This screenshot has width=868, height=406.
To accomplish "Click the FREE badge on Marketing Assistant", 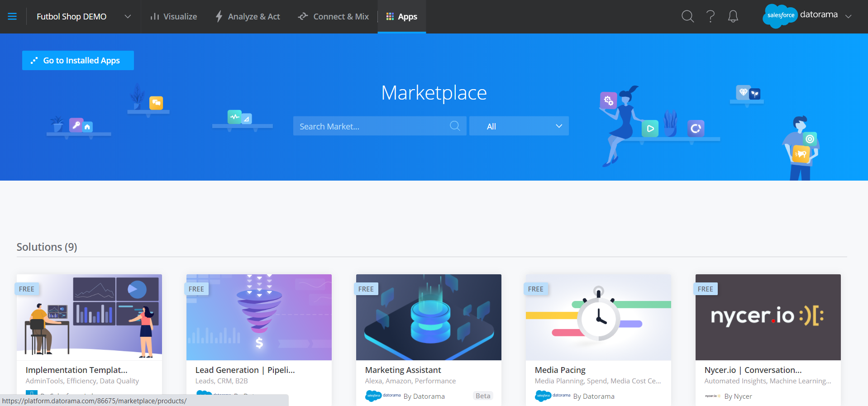I will point(366,289).
